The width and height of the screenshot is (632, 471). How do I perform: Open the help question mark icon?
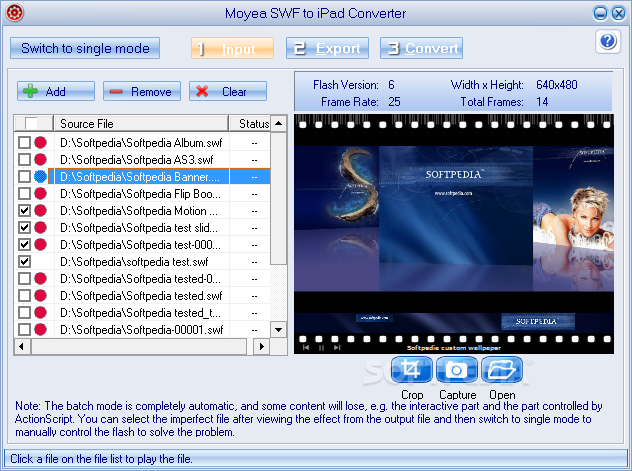click(x=608, y=41)
